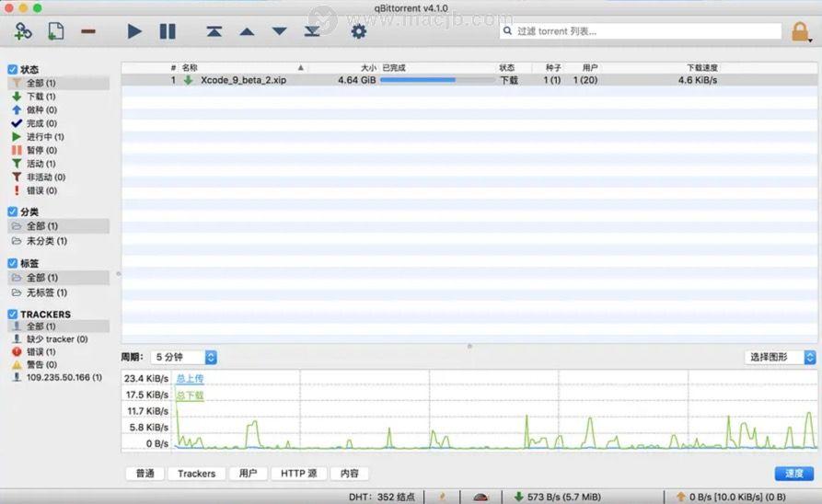822x504 pixels.
Task: Click the 总上传 graph legend
Action: tap(190, 378)
